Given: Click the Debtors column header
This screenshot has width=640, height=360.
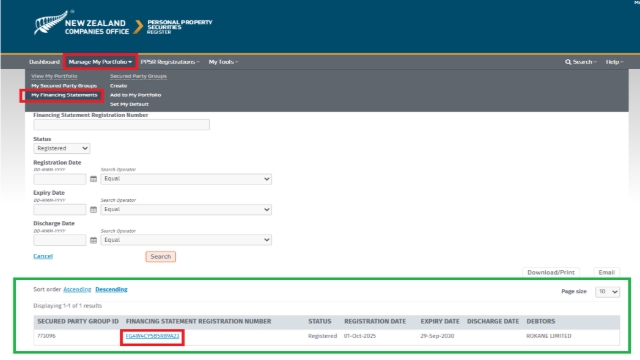Looking at the screenshot, I should click(x=541, y=322).
